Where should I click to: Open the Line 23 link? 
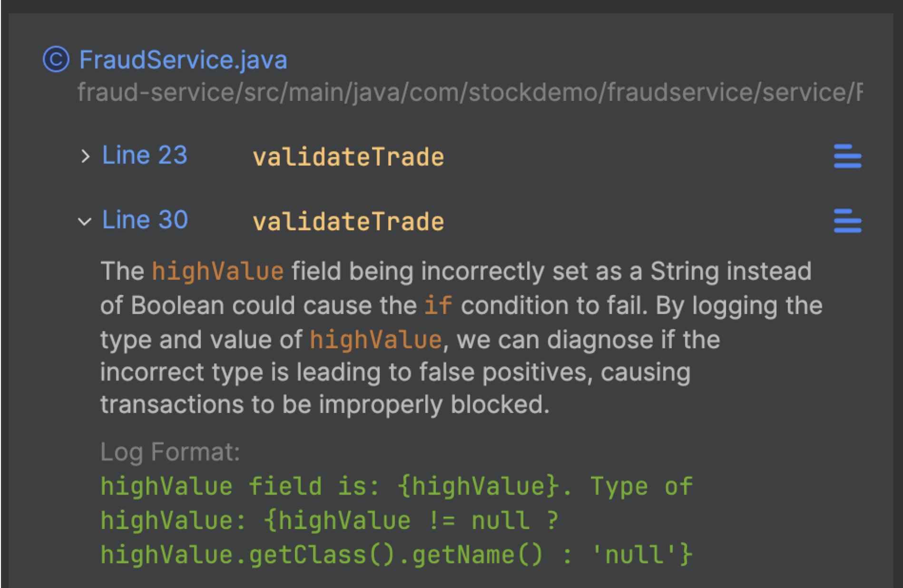pos(145,156)
